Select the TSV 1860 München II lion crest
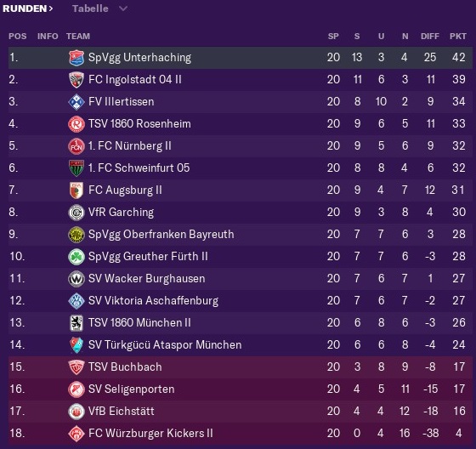The width and height of the screenshot is (476, 449). click(x=76, y=323)
